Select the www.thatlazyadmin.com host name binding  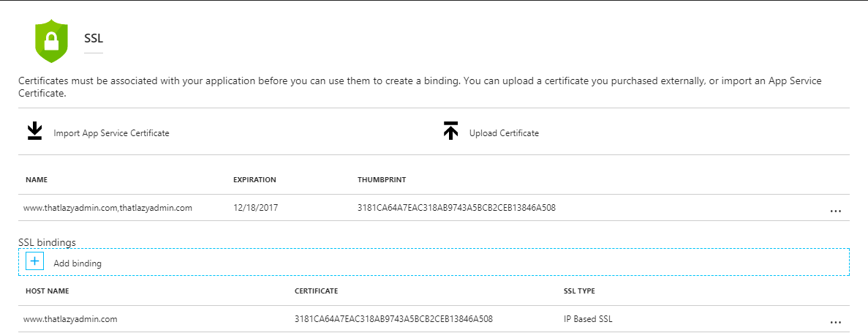70,319
